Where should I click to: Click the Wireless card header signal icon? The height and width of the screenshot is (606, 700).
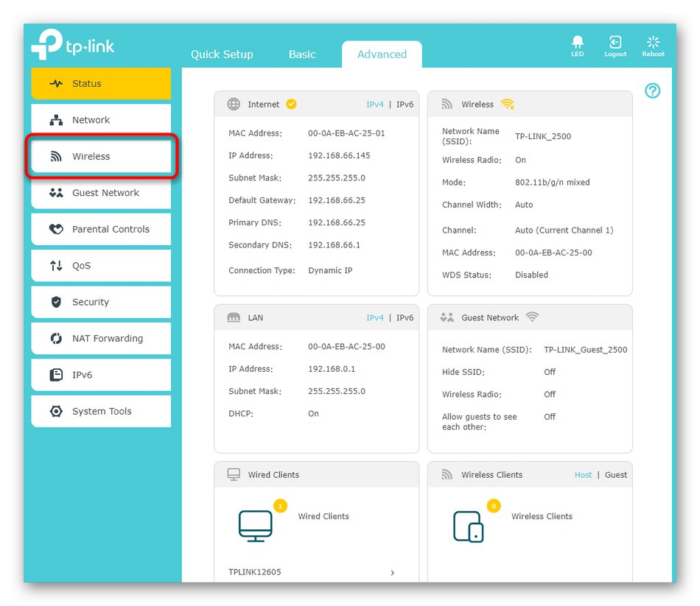pyautogui.click(x=447, y=104)
